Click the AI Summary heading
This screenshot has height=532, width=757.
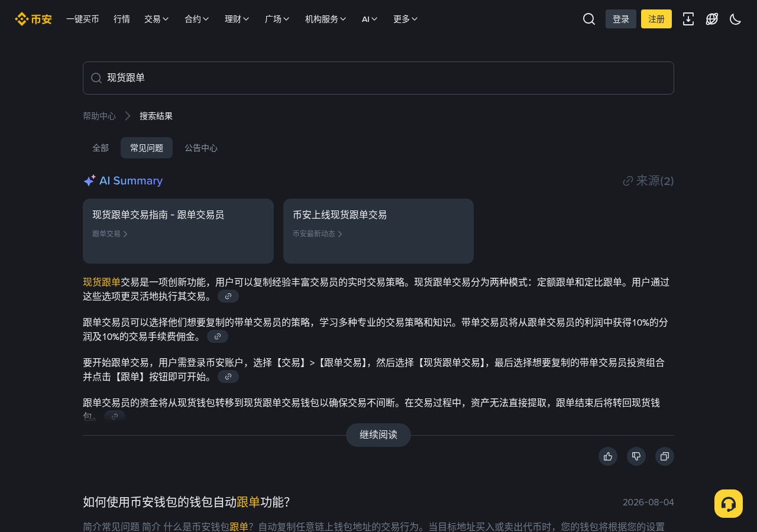(123, 181)
